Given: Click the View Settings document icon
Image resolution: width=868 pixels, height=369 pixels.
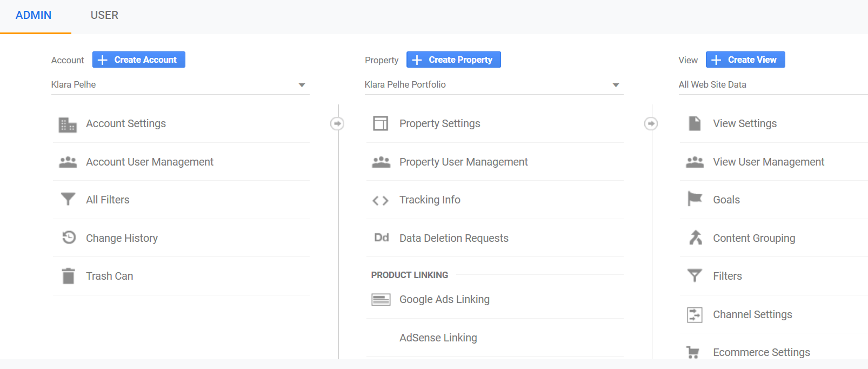Looking at the screenshot, I should pos(695,123).
